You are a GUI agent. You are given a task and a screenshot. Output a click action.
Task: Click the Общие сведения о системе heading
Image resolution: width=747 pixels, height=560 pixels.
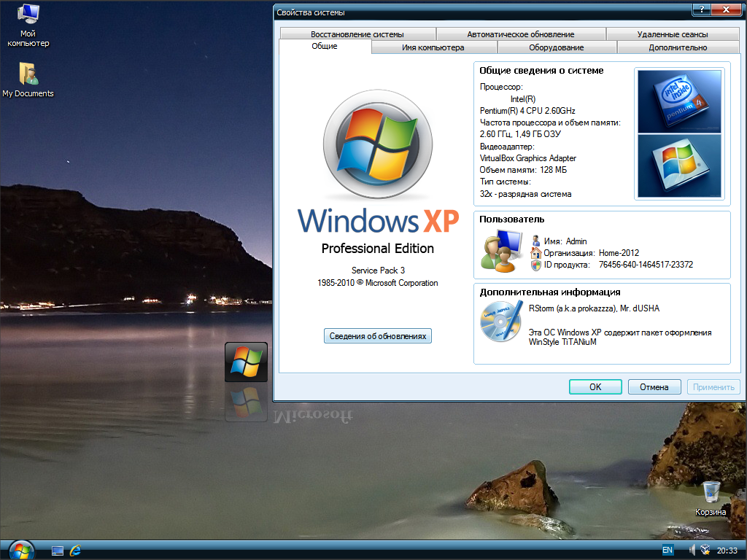click(x=541, y=71)
